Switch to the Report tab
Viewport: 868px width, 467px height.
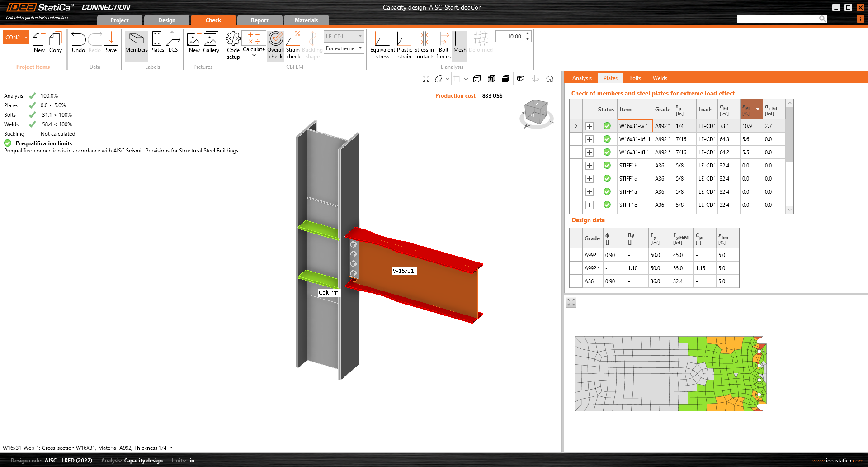(259, 20)
